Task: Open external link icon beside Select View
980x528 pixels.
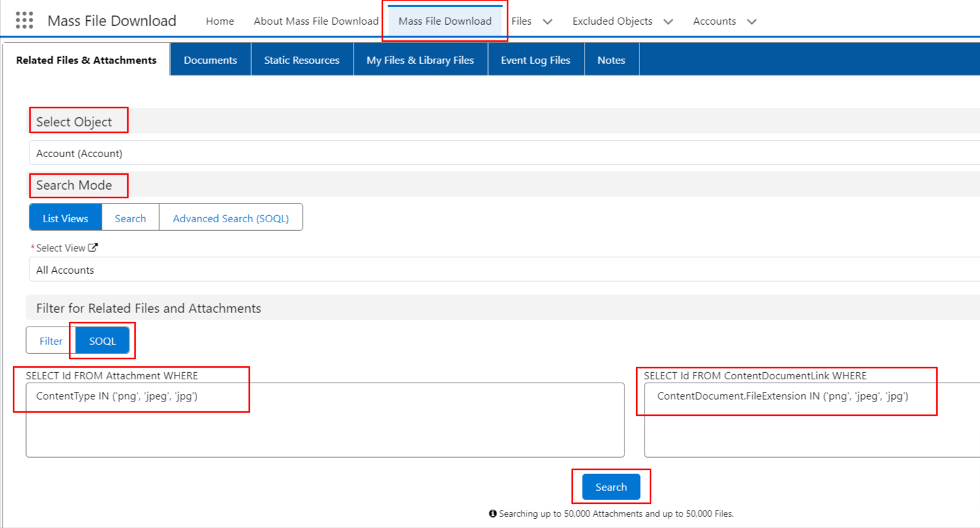Action: click(93, 248)
